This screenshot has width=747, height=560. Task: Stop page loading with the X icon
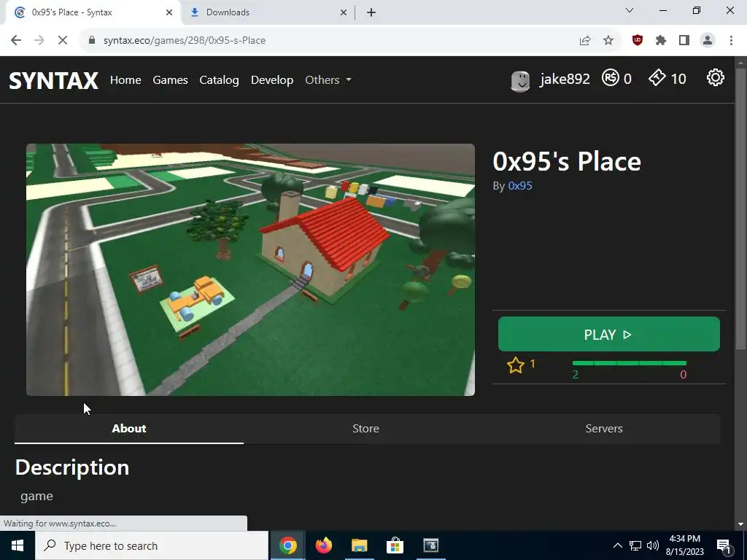63,41
